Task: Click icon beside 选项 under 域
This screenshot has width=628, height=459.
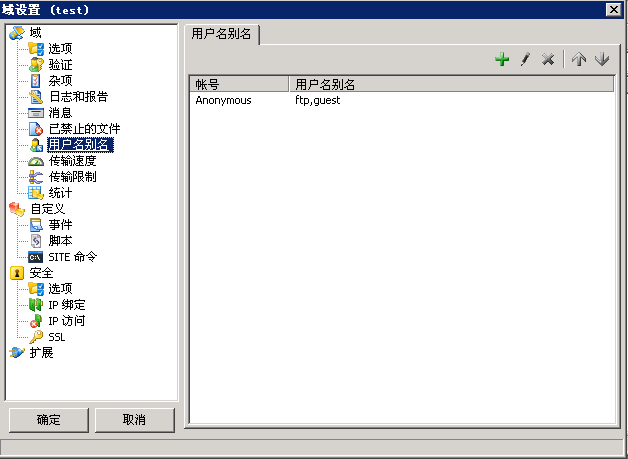Action: (36, 49)
